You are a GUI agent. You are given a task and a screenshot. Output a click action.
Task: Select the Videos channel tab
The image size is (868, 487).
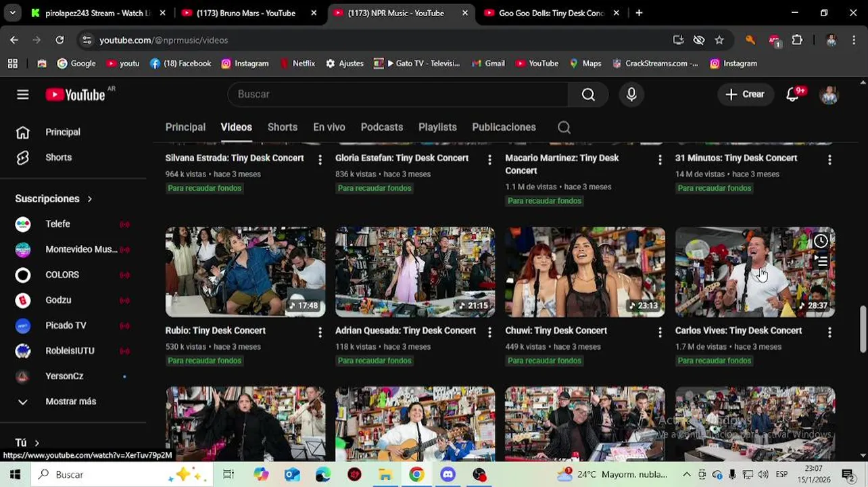pyautogui.click(x=236, y=127)
